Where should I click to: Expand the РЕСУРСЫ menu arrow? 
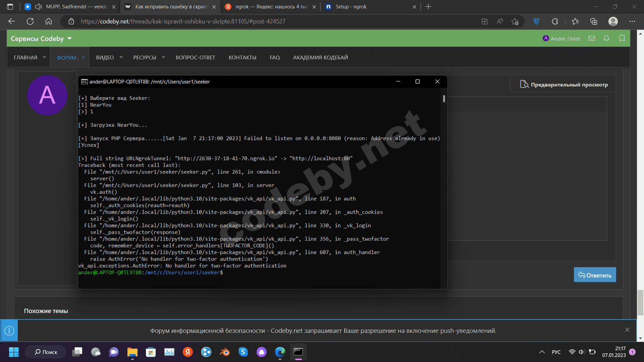pos(163,58)
